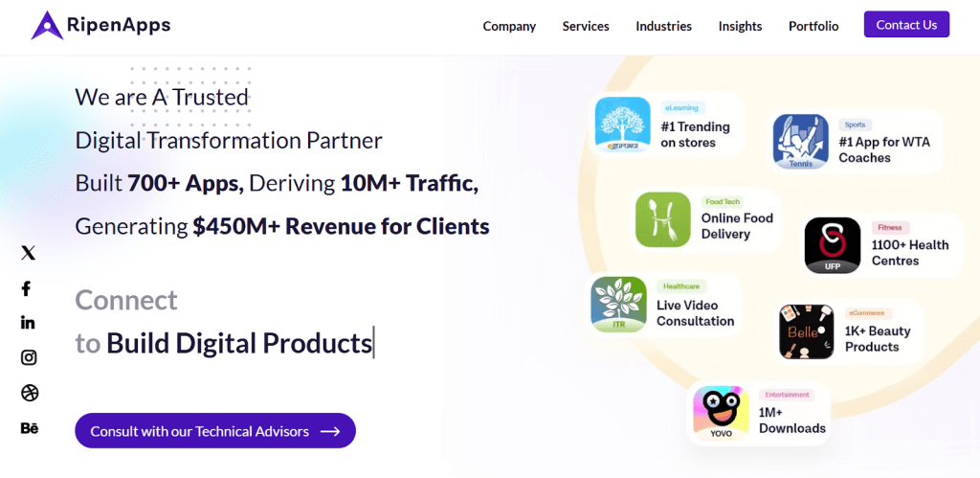Image resolution: width=980 pixels, height=478 pixels.
Task: Click the RipenApps logo
Action: coord(100,26)
